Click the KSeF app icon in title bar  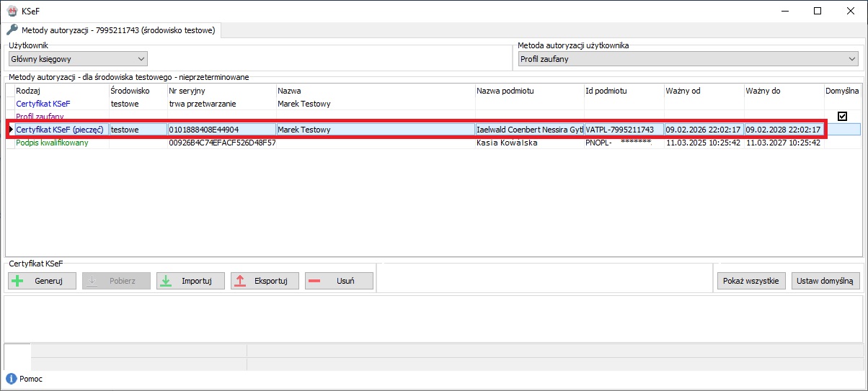click(x=12, y=10)
